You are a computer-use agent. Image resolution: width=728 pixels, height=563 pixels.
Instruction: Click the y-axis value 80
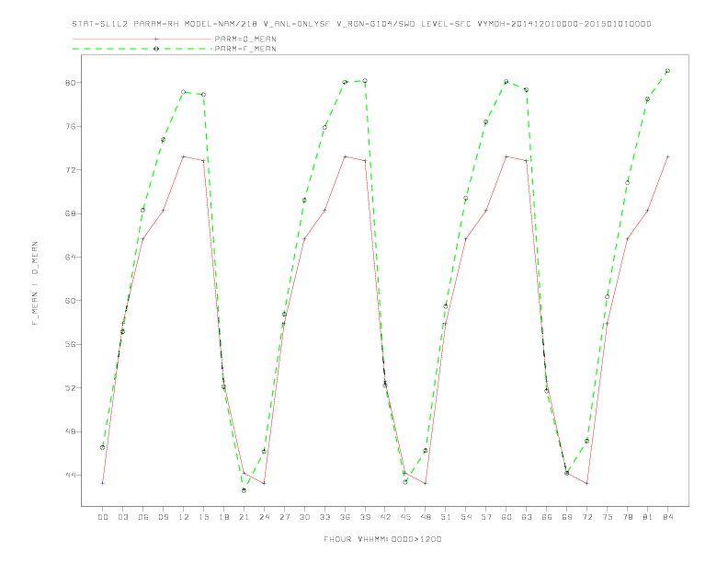(x=70, y=83)
